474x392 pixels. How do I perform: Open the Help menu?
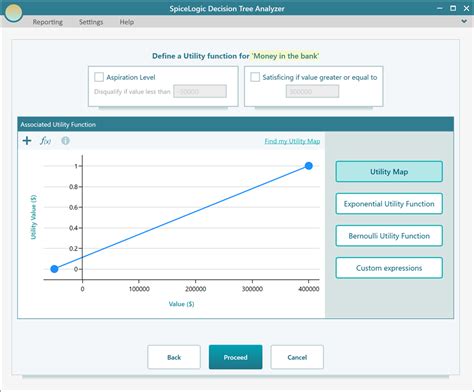point(127,22)
